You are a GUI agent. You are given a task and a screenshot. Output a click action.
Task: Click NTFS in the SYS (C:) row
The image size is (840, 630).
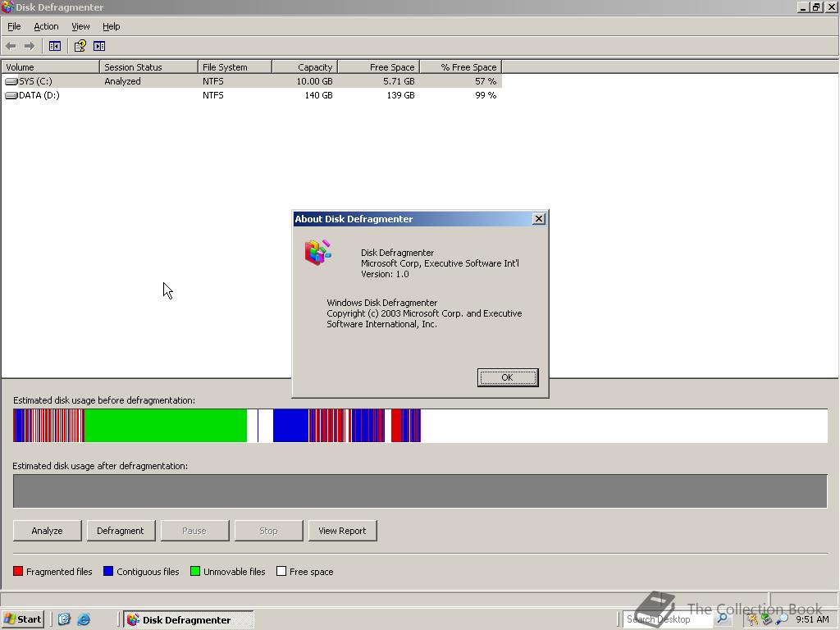click(213, 81)
